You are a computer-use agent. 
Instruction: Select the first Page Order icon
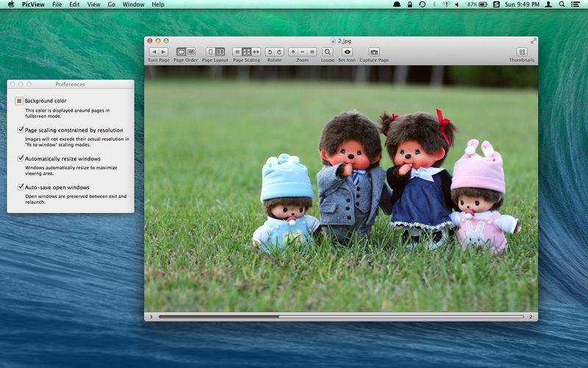pyautogui.click(x=181, y=52)
